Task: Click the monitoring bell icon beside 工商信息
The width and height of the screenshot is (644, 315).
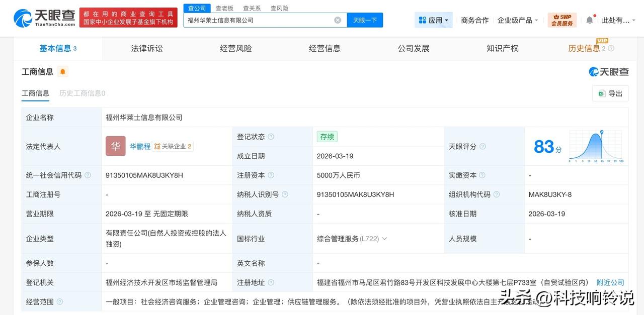Action: click(62, 72)
